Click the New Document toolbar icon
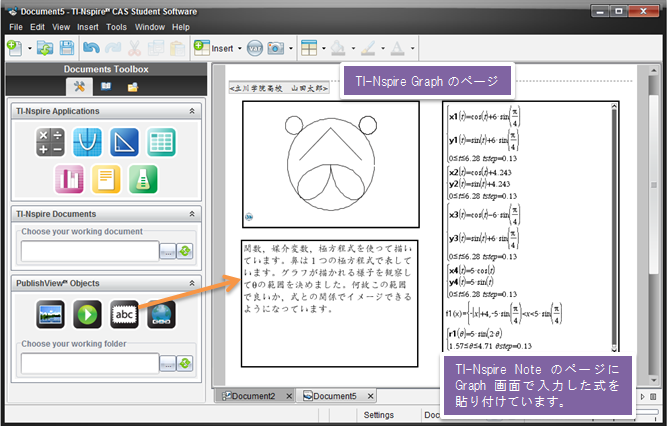This screenshot has width=667, height=427. pyautogui.click(x=15, y=48)
